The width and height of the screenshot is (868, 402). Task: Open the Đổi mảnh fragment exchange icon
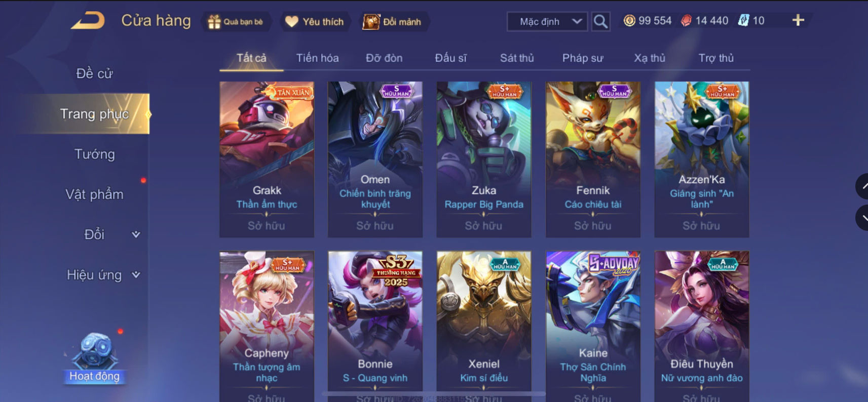pyautogui.click(x=371, y=22)
